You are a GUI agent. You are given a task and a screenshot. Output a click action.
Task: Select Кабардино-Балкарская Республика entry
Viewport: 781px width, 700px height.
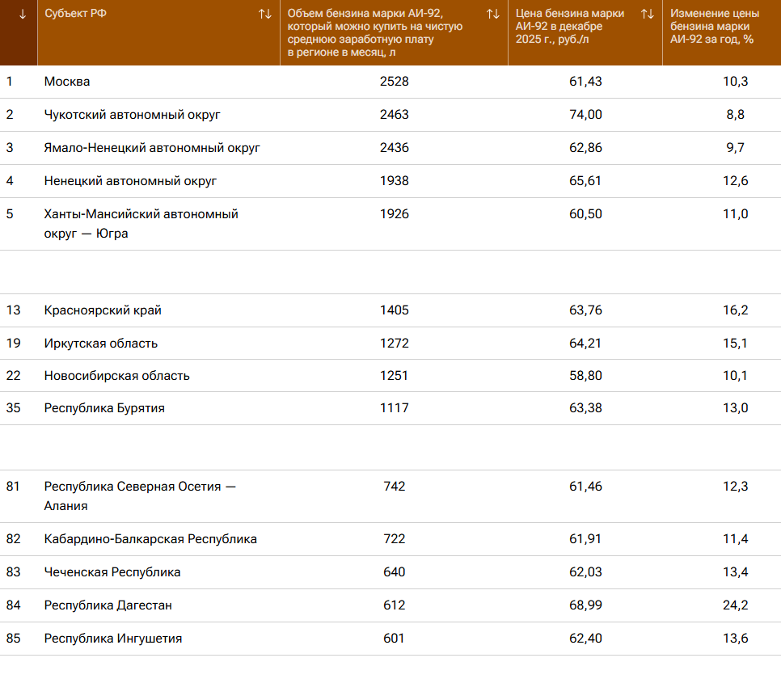point(150,539)
